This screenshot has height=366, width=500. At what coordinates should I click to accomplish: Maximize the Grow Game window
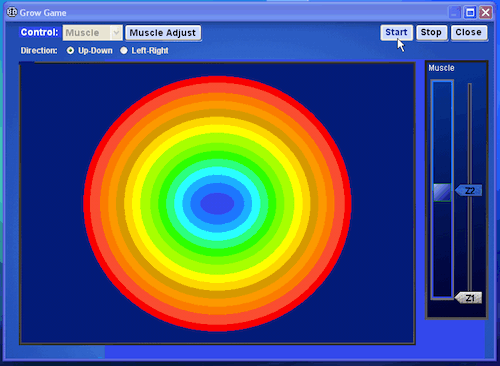pyautogui.click(x=470, y=13)
